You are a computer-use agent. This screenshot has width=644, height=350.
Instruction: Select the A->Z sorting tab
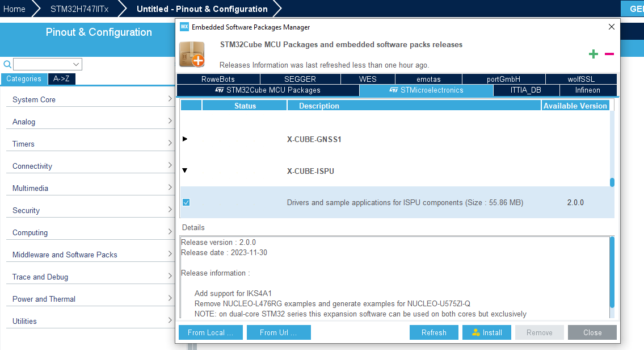(x=62, y=78)
